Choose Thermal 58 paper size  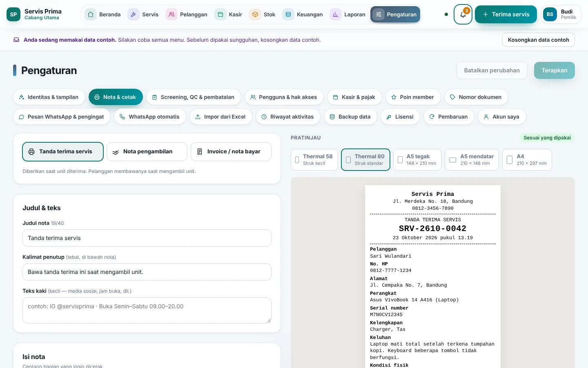click(314, 159)
